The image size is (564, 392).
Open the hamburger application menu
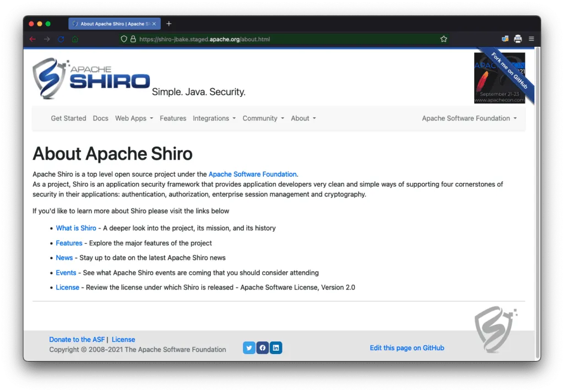coord(532,39)
